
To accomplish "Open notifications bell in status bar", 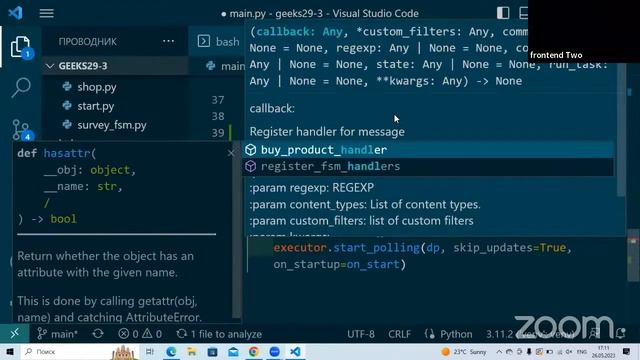I will (621, 334).
